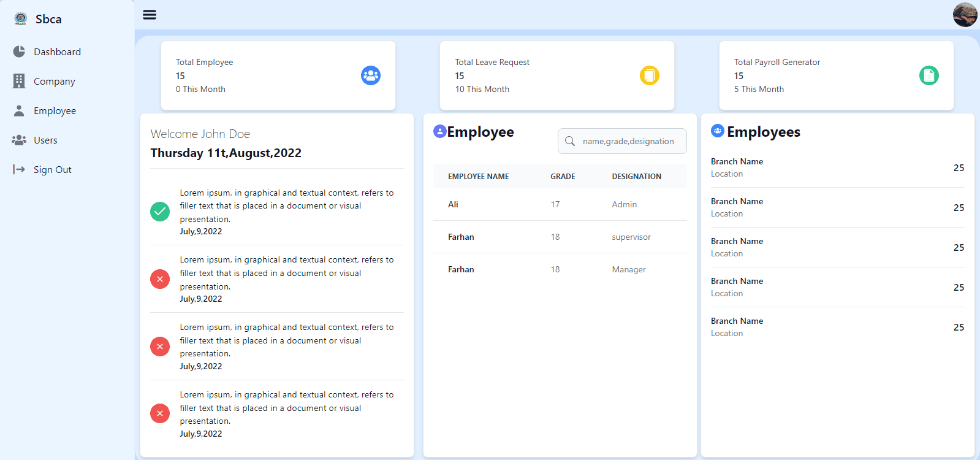This screenshot has width=980, height=460.
Task: Click the blue icon beside Employees heading
Action: [x=718, y=130]
